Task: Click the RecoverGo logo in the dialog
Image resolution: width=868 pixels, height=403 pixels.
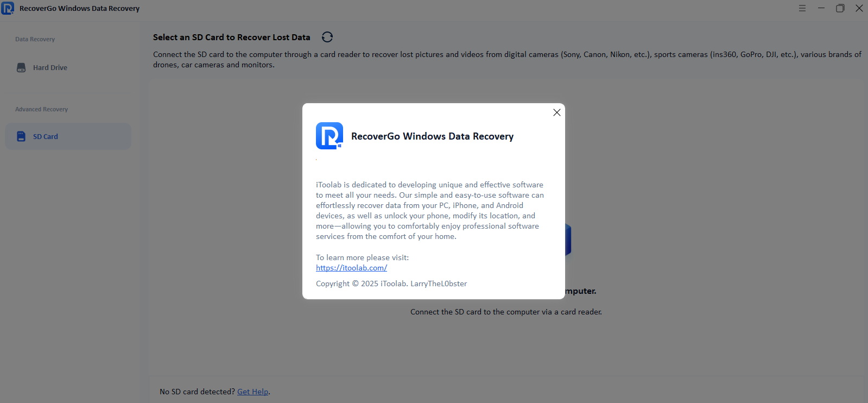Action: (330, 136)
